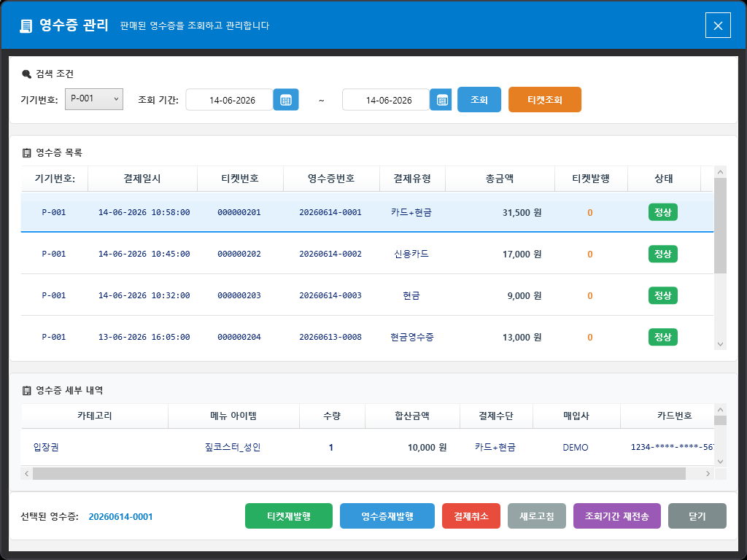Click the 카테고리 column header
This screenshot has height=560, width=747.
95,416
